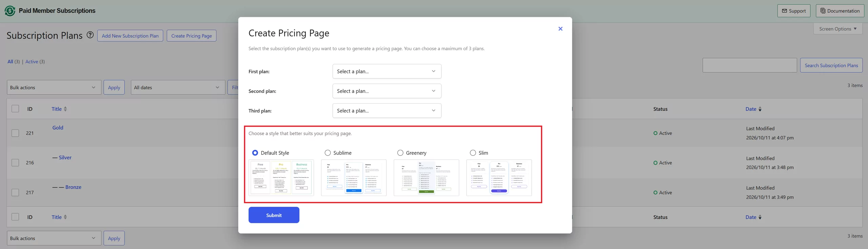
Task: Check the select-all box in table footer
Action: (15, 217)
